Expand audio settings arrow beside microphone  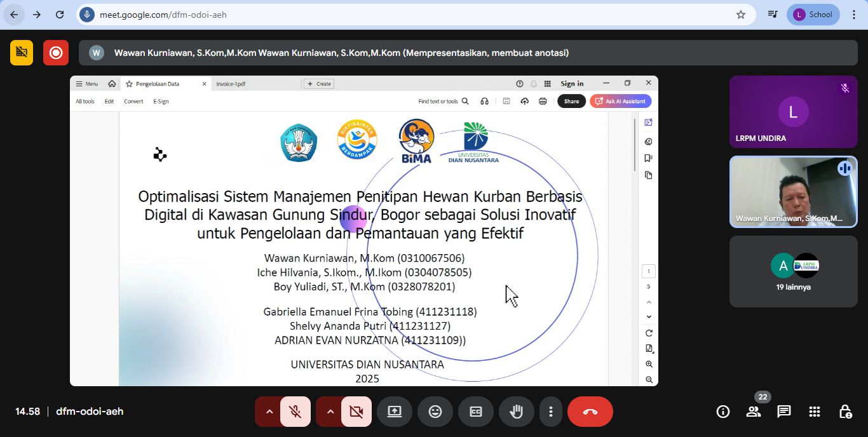(269, 412)
